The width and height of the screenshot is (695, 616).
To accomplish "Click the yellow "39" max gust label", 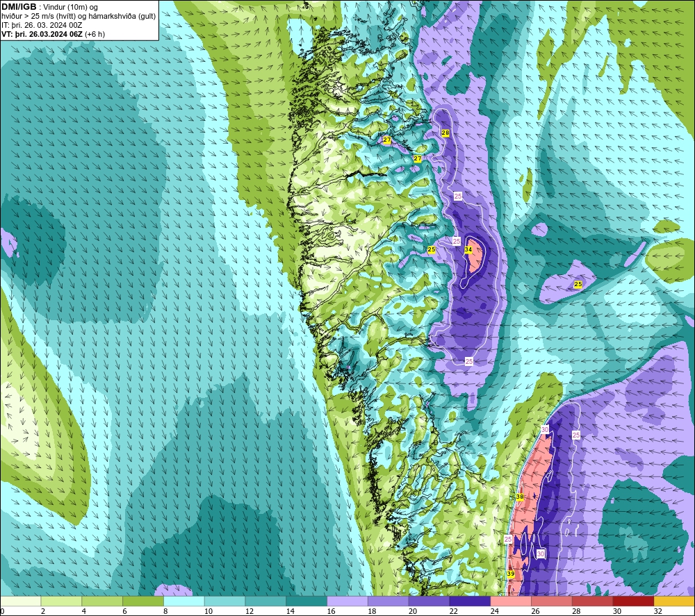I will click(511, 574).
